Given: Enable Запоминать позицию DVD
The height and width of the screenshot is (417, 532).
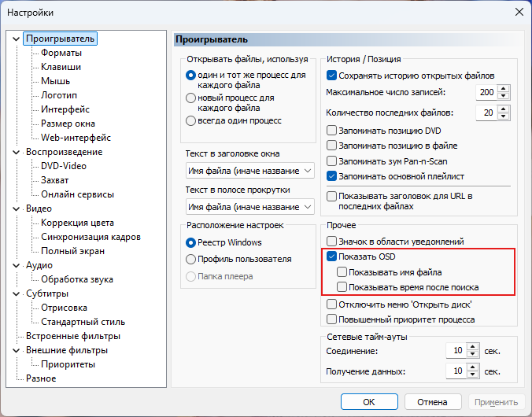Looking at the screenshot, I should click(x=331, y=131).
